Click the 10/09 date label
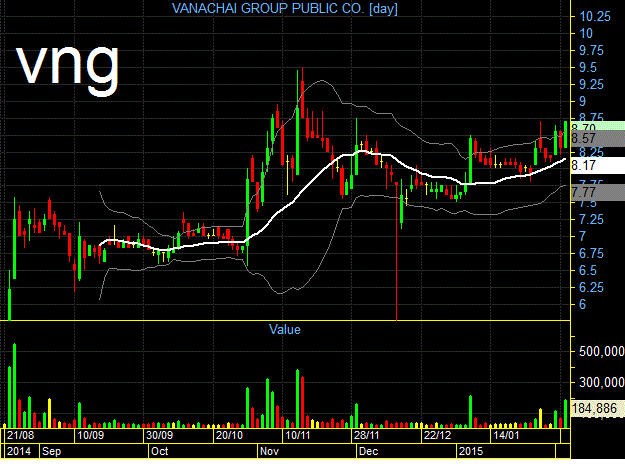 pyautogui.click(x=90, y=435)
